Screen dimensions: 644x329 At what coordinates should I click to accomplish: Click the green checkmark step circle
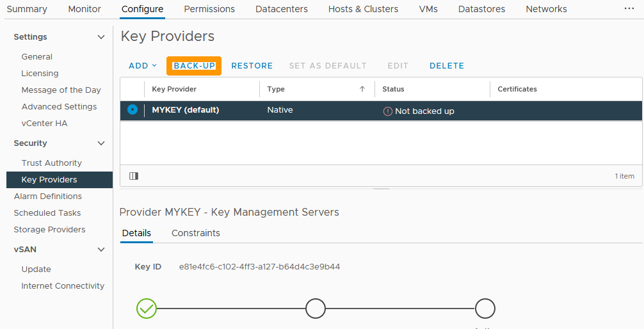pos(147,309)
